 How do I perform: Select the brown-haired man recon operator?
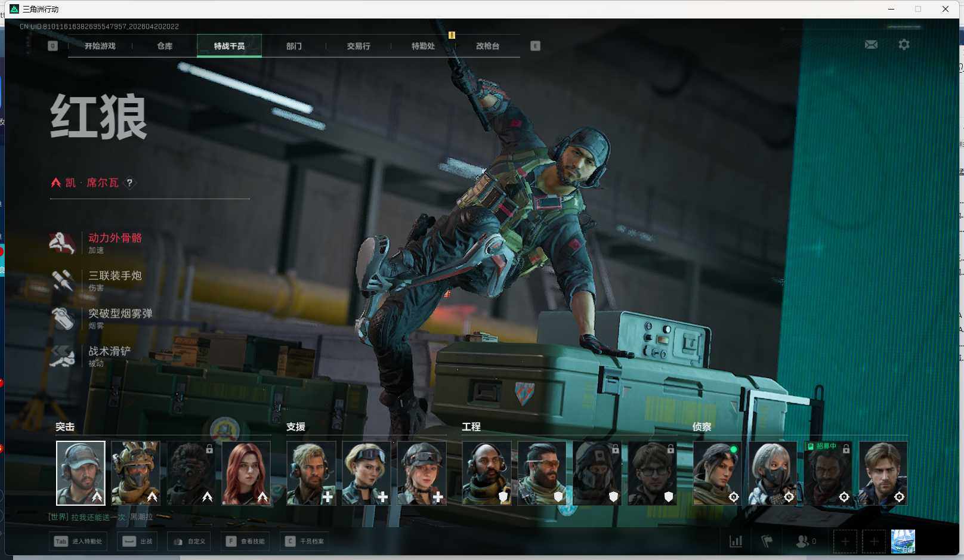tap(883, 473)
